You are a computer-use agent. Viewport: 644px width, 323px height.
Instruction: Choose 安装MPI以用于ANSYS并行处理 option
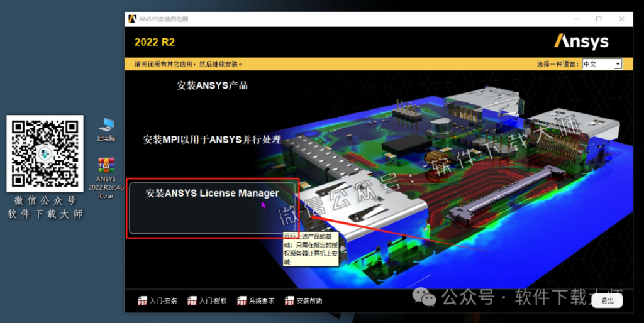click(212, 140)
